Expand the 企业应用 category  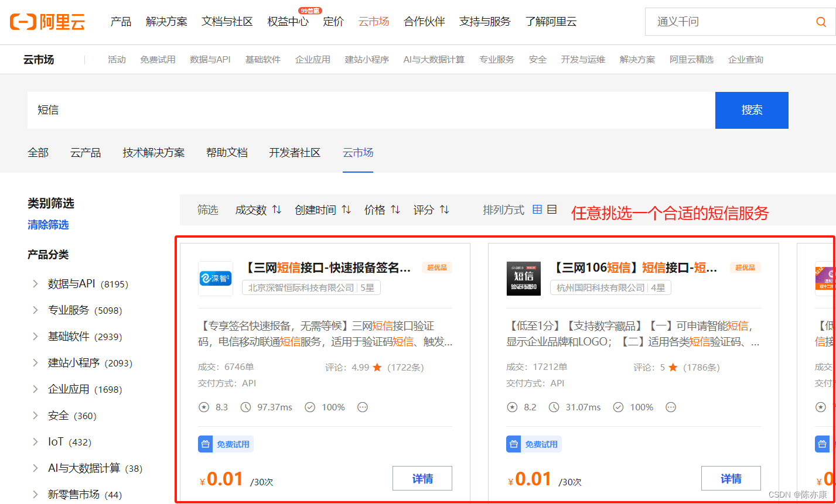(35, 389)
